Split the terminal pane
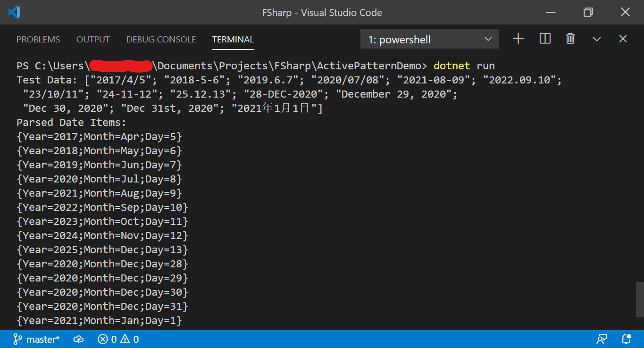Screen dimensions: 644x348 pos(545,39)
